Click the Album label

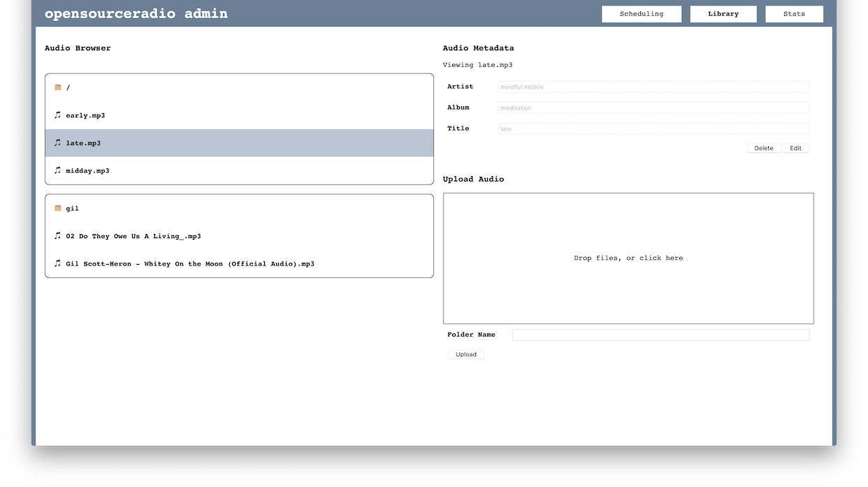[458, 108]
